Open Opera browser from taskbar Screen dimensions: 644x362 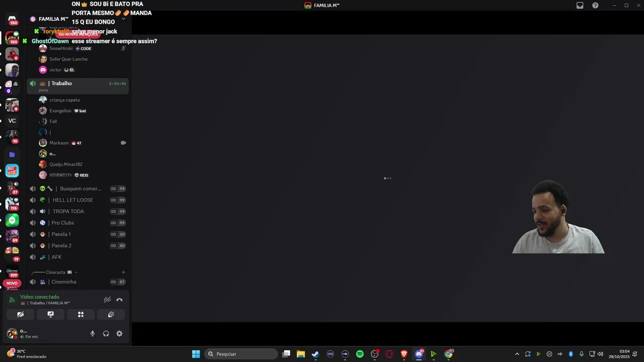389,354
